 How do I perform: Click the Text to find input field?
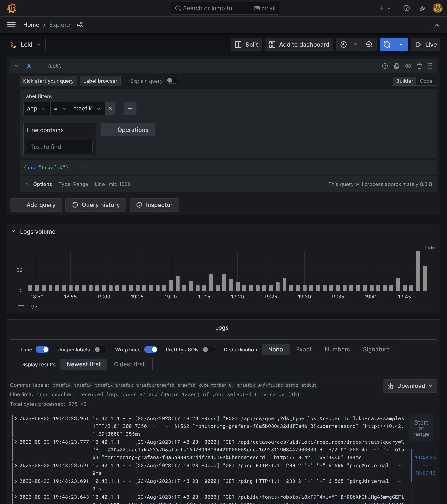click(59, 147)
